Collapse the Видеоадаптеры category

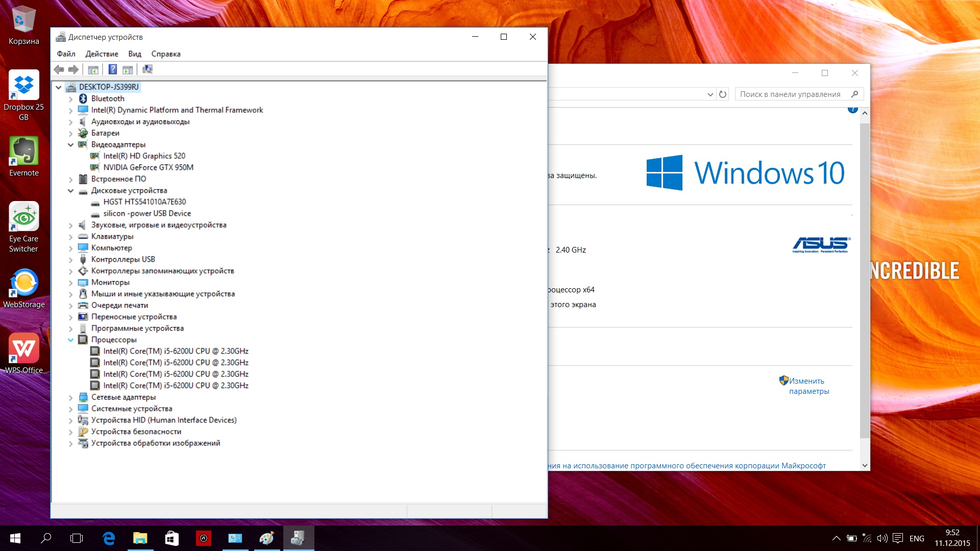click(70, 145)
